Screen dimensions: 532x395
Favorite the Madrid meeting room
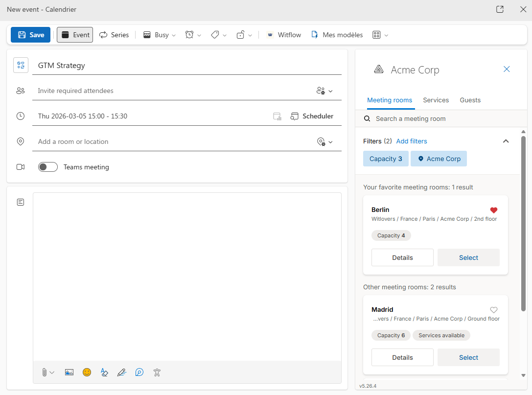coord(493,310)
